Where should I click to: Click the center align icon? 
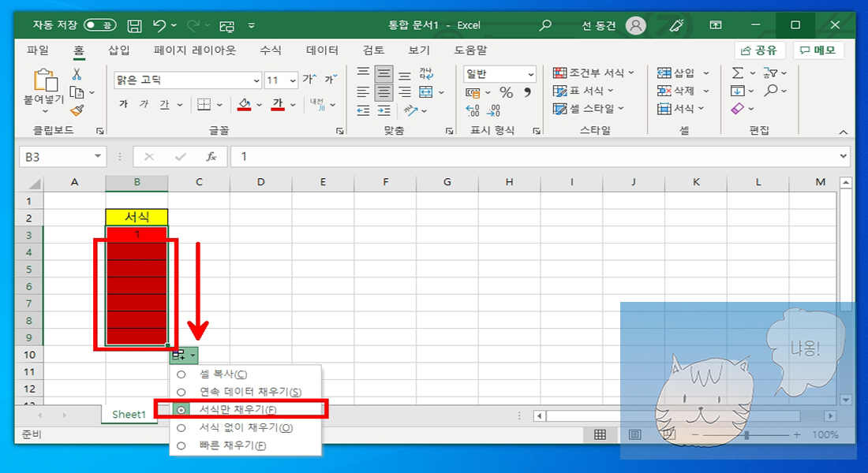click(x=383, y=91)
